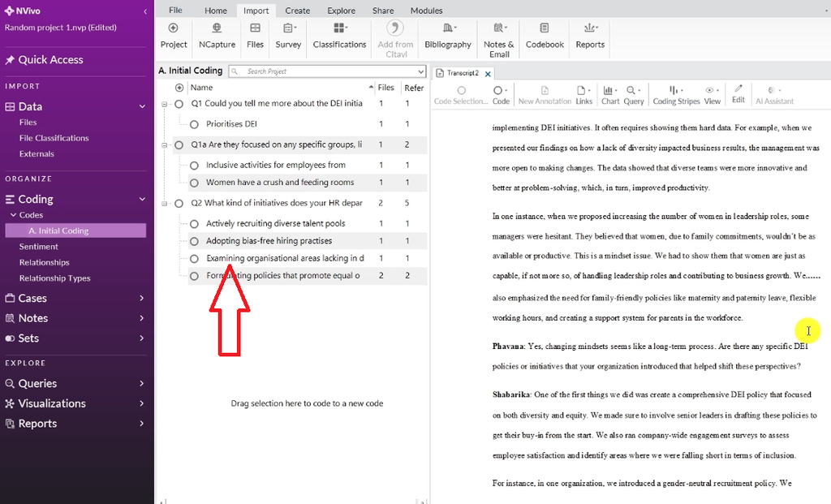Collapse the NVivo navigation pane arrow
831x504 pixels.
pyautogui.click(x=145, y=11)
